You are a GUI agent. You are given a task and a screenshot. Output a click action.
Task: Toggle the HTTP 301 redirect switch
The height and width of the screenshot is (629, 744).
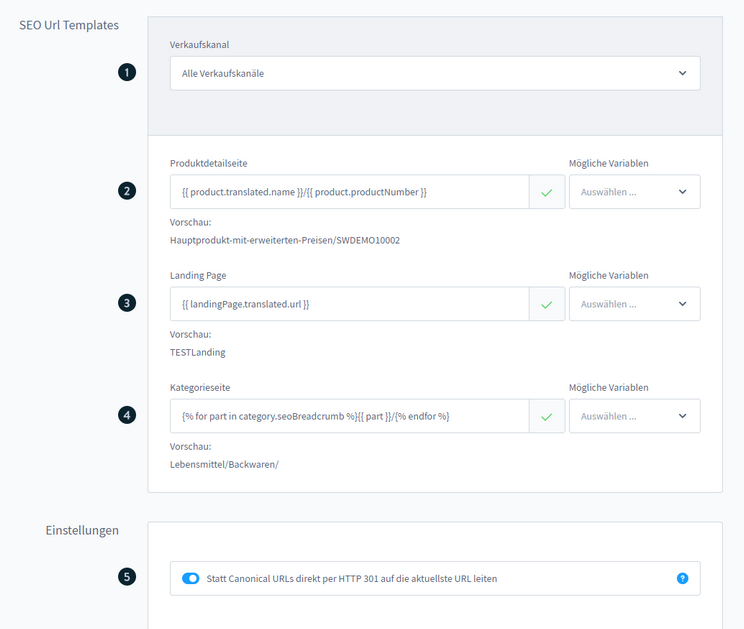[x=191, y=578]
